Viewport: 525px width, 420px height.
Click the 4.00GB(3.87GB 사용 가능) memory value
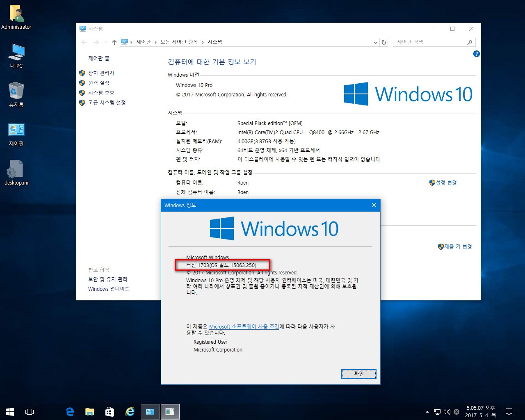[x=267, y=141]
